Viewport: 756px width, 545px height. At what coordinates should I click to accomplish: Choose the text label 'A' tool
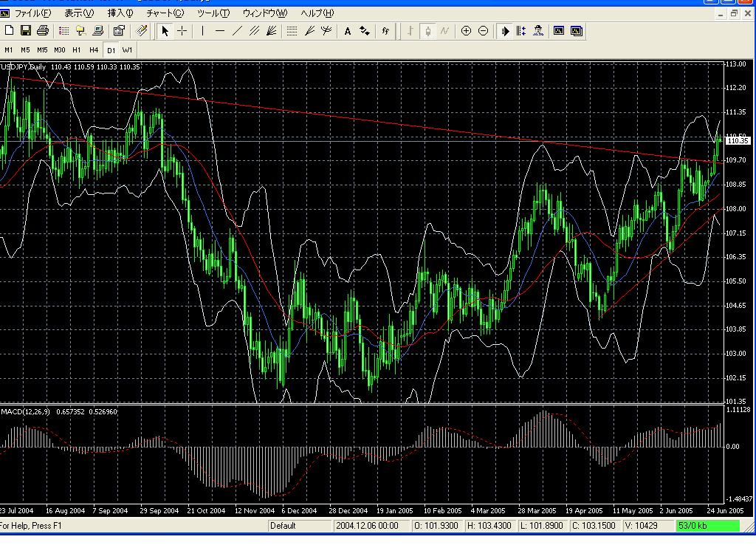click(x=348, y=30)
